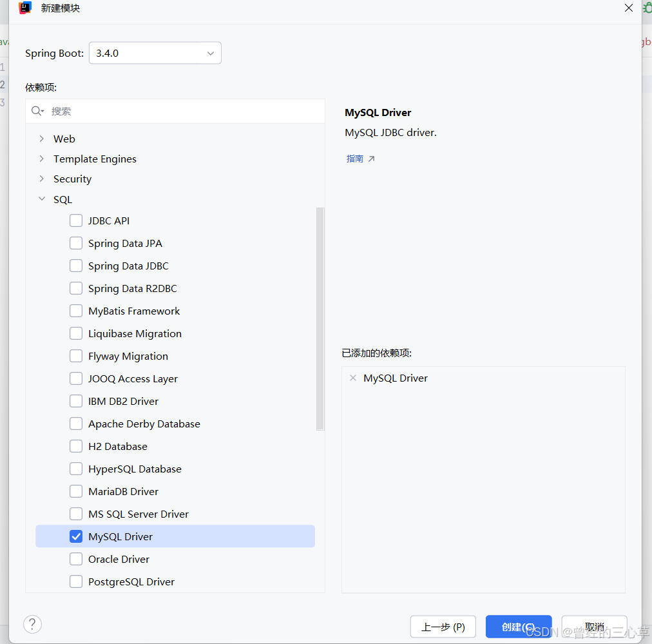
Task: Click the 创建 create button
Action: [x=519, y=627]
